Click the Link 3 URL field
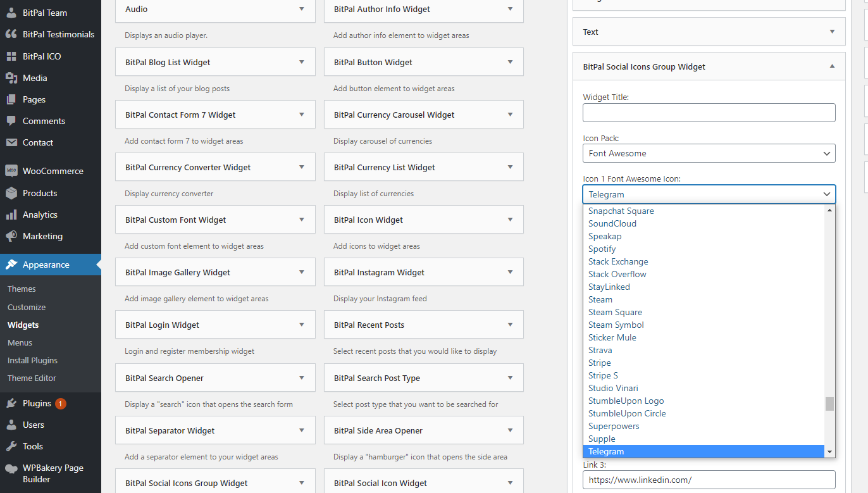 (709, 480)
